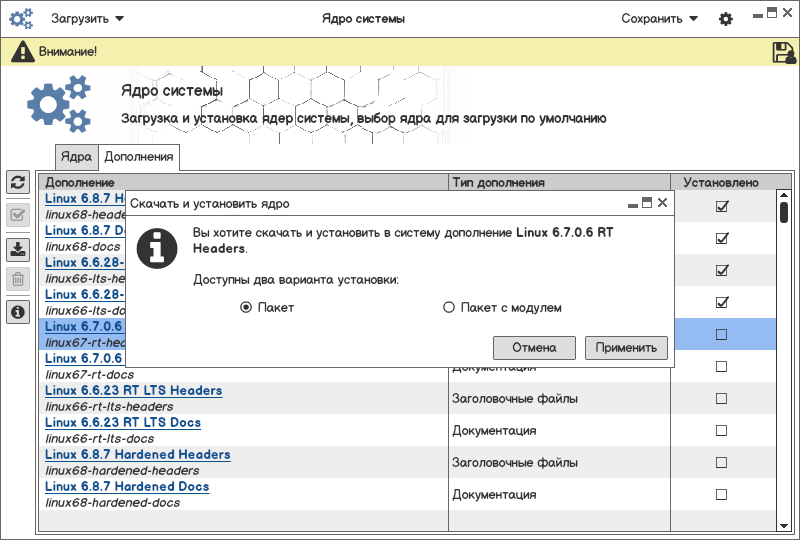Click the gears logo in top-left corner

[x=22, y=19]
